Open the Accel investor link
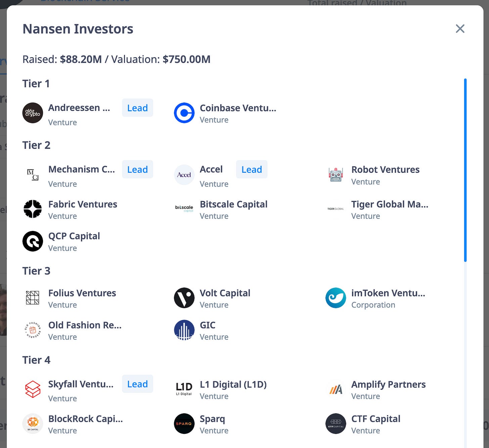Screen dimensions: 489x448 pyautogui.click(x=211, y=169)
